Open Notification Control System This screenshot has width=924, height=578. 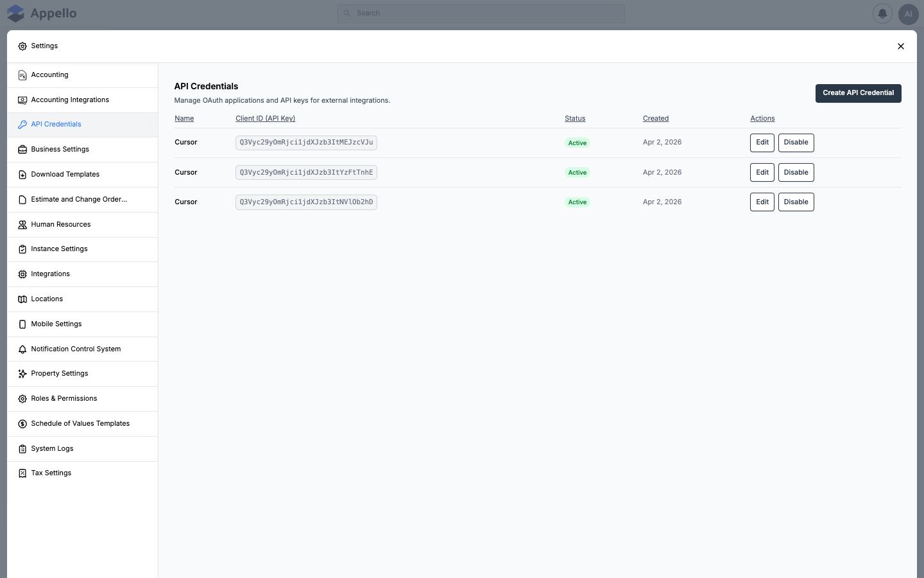point(82,349)
